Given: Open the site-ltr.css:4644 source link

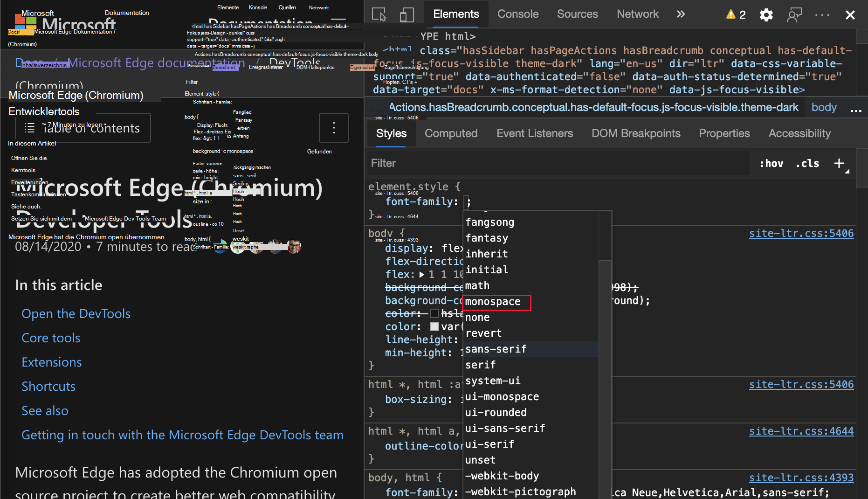Looking at the screenshot, I should tap(801, 431).
